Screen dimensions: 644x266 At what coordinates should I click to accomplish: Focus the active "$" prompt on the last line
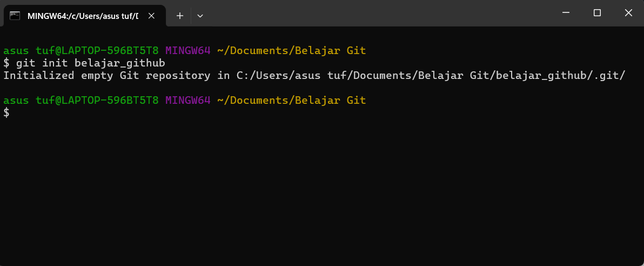6,112
